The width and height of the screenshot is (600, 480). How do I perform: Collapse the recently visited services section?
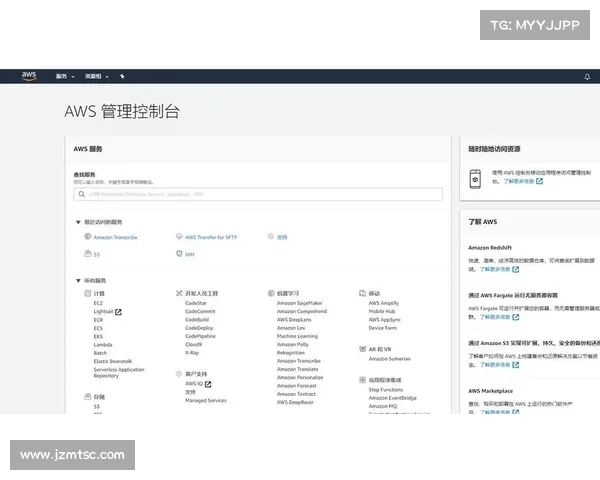coord(78,222)
